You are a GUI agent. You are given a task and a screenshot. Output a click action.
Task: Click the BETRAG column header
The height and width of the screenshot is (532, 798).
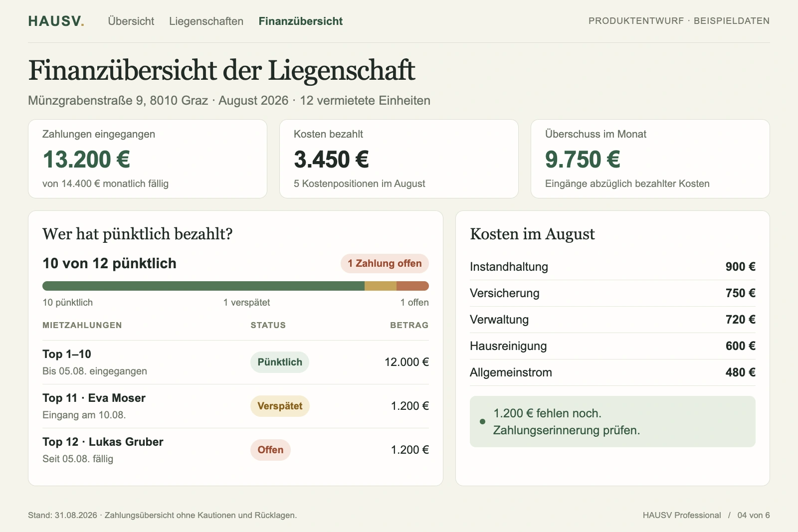(x=409, y=325)
